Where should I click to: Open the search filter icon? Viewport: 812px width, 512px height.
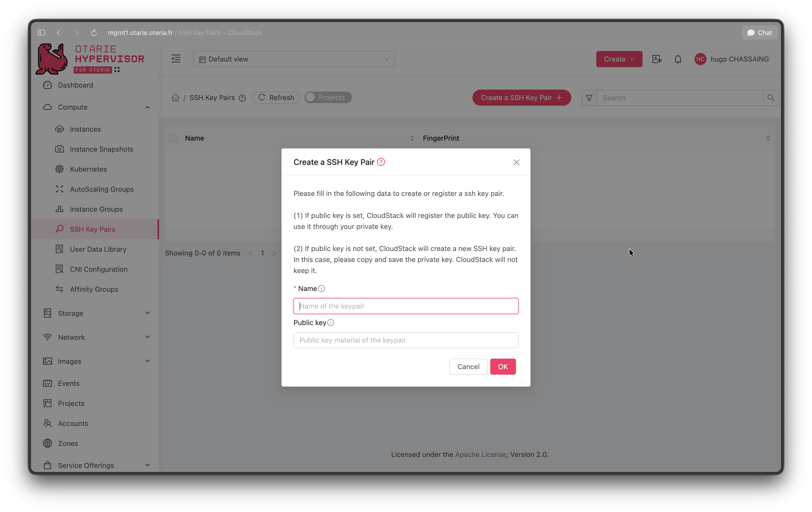coord(589,98)
